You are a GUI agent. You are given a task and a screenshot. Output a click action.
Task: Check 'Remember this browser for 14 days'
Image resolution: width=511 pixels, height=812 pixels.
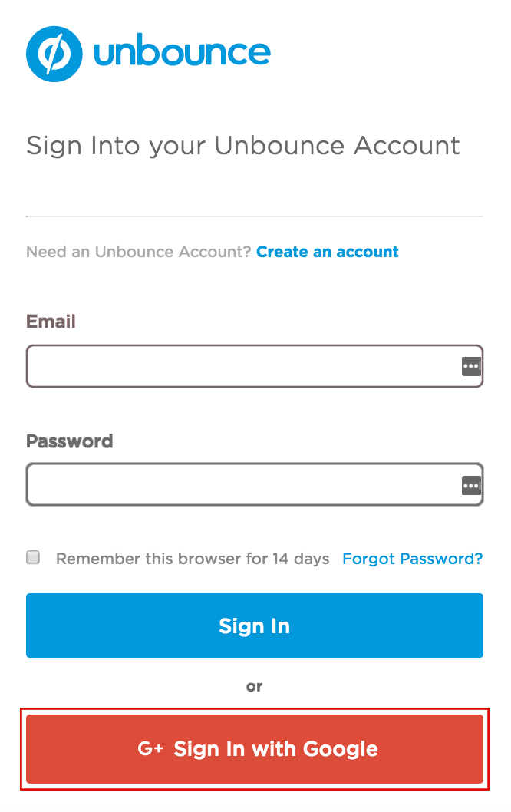tap(33, 556)
